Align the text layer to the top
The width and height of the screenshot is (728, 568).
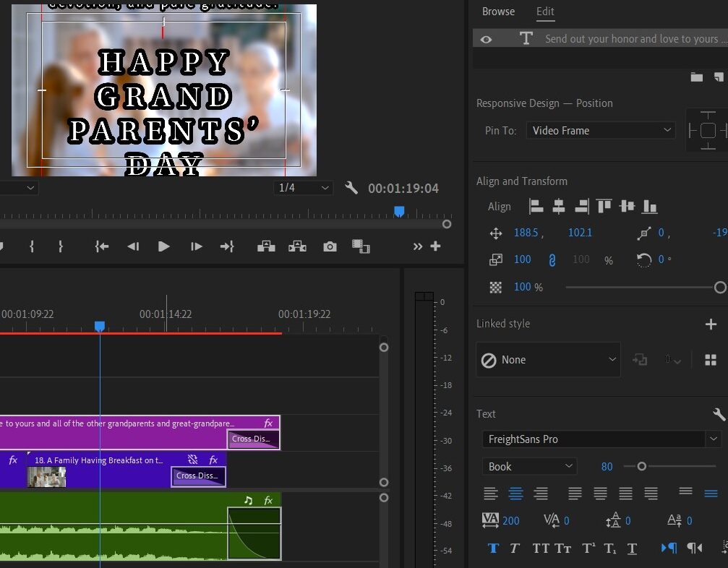(604, 206)
